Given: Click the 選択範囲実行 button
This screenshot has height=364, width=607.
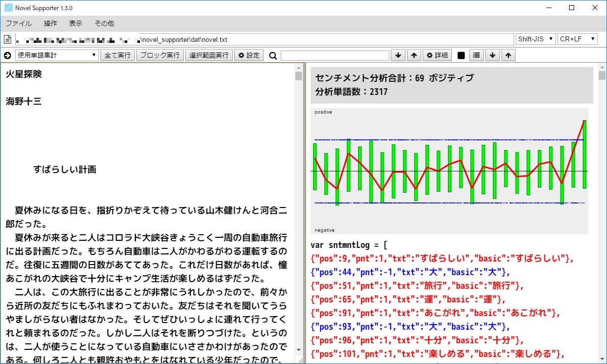Looking at the screenshot, I should pos(209,56).
